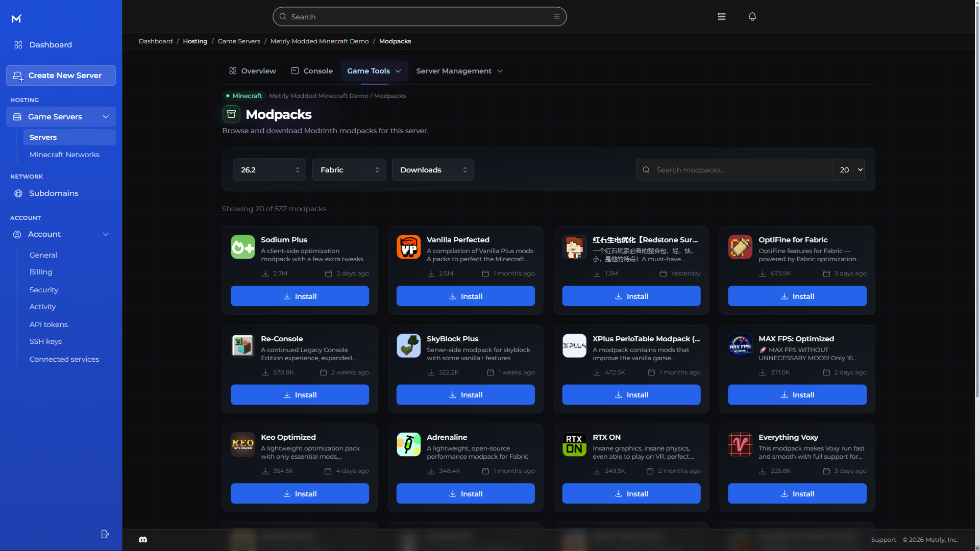The image size is (980, 551).
Task: Open the 26.2 game version dropdown
Action: click(x=269, y=169)
